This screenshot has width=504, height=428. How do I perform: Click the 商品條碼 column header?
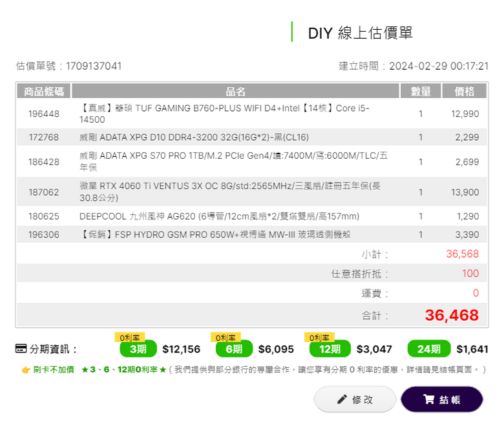pos(44,91)
